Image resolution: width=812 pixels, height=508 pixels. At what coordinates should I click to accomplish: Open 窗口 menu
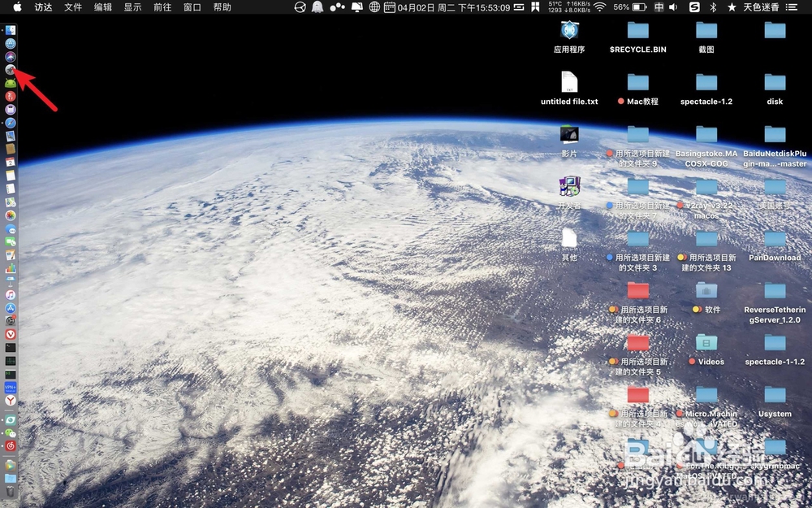pyautogui.click(x=192, y=7)
